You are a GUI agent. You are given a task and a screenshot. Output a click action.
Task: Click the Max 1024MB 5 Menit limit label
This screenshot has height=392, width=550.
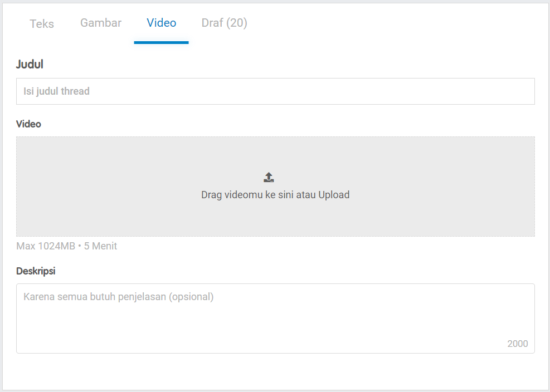(x=66, y=246)
